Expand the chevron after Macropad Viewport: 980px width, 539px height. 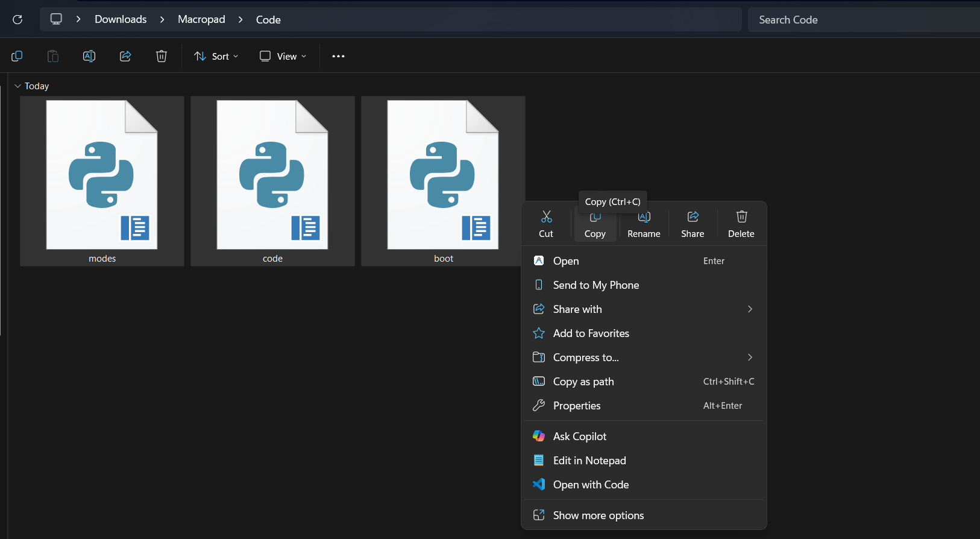tap(240, 19)
